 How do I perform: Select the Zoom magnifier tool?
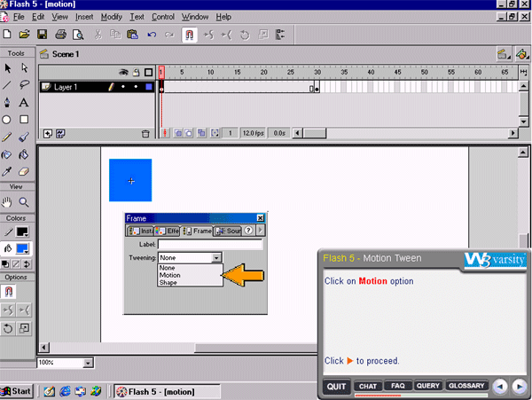[x=24, y=202]
